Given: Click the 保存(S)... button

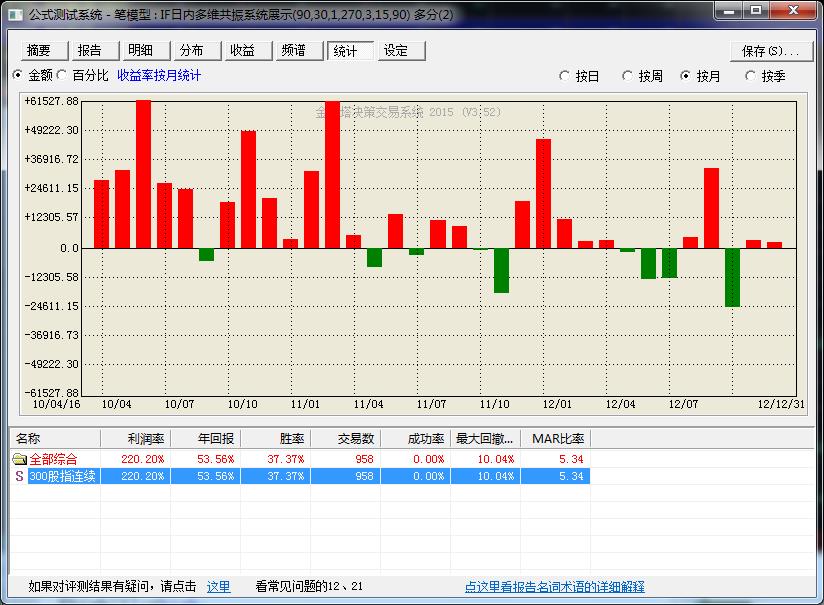Looking at the screenshot, I should pyautogui.click(x=769, y=51).
